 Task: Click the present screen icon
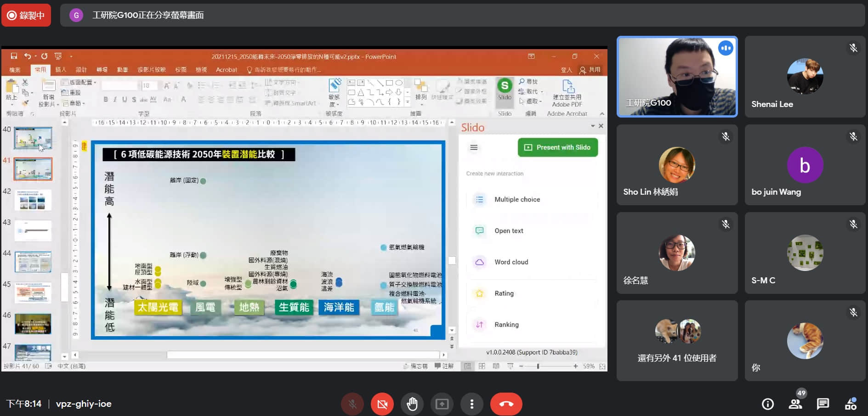coord(442,404)
